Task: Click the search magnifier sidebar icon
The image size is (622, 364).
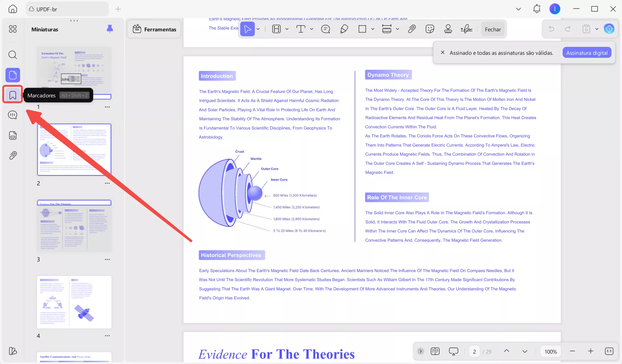Action: pyautogui.click(x=13, y=55)
